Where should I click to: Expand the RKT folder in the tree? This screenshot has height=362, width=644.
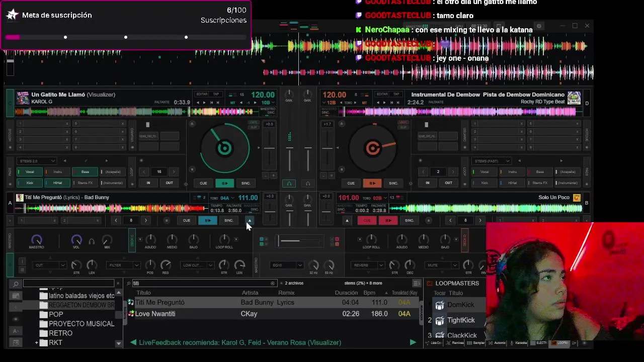pos(36,343)
